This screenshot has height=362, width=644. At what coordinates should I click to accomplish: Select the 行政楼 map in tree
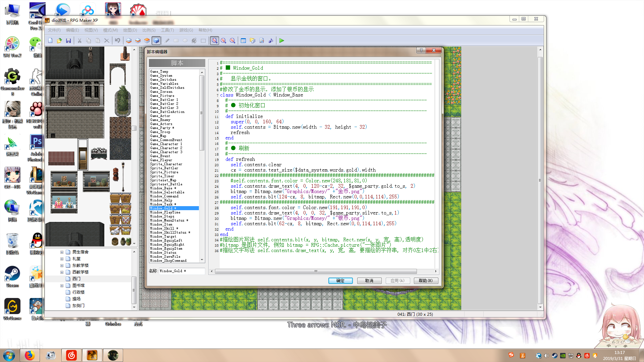[x=78, y=292]
